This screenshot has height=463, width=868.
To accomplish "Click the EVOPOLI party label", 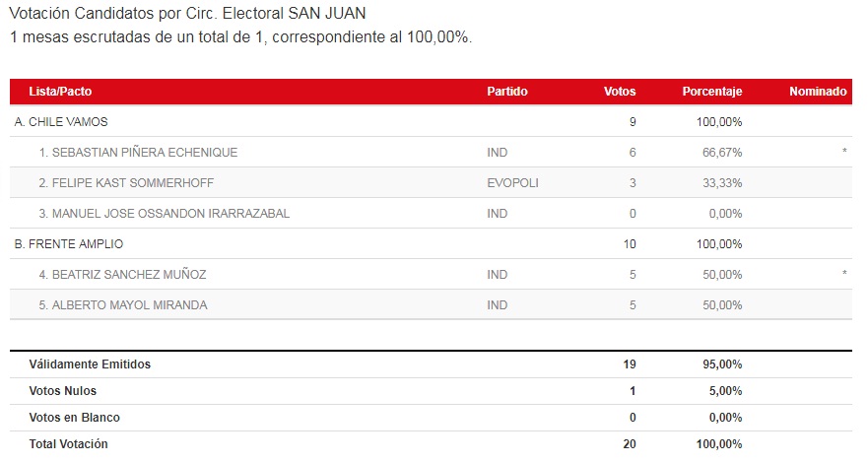I will [512, 183].
